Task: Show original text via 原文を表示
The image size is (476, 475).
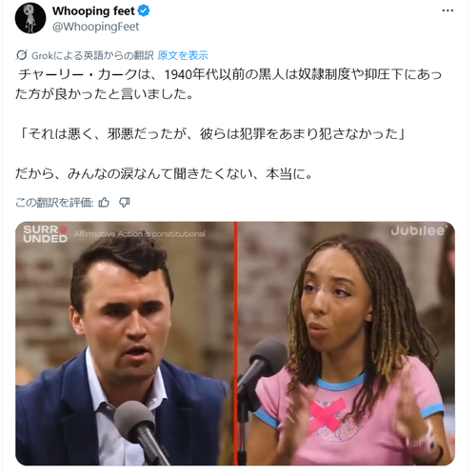Action: pyautogui.click(x=183, y=55)
